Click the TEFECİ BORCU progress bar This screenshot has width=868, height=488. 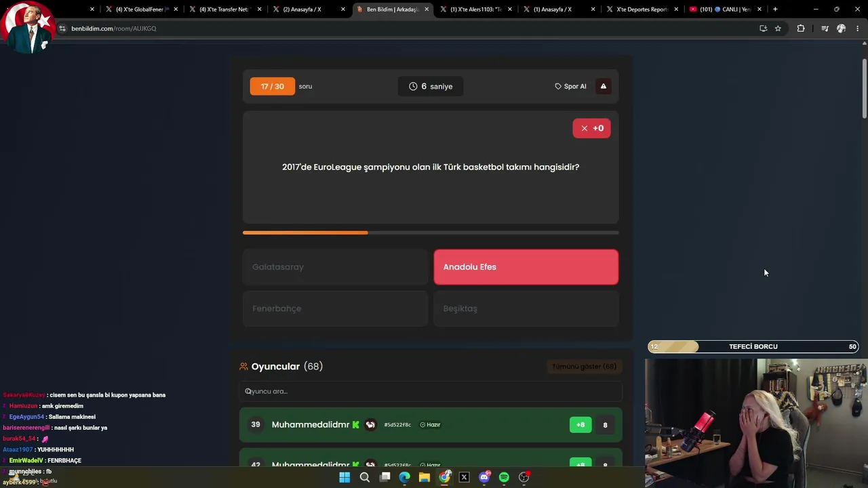point(753,347)
